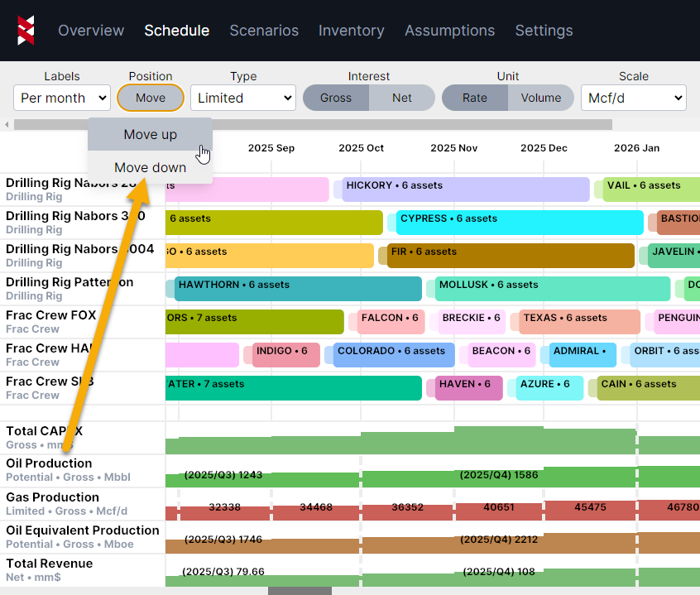This screenshot has width=700, height=595.
Task: Open the Scale Mcf/d dropdown
Action: coord(633,98)
